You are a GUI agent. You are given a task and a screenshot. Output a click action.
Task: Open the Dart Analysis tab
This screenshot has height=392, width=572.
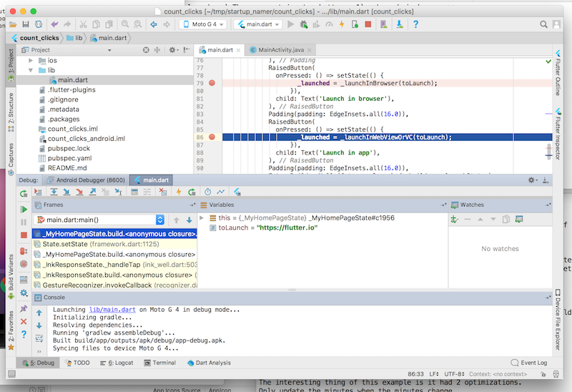click(x=209, y=363)
